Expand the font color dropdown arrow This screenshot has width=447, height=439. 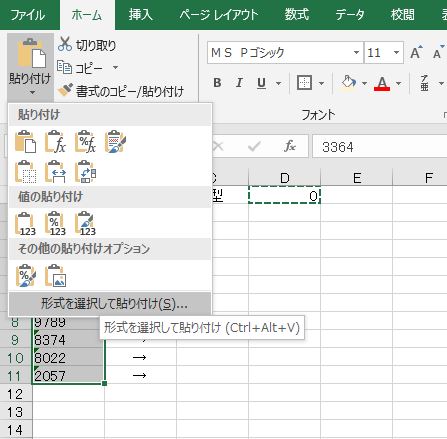(398, 83)
